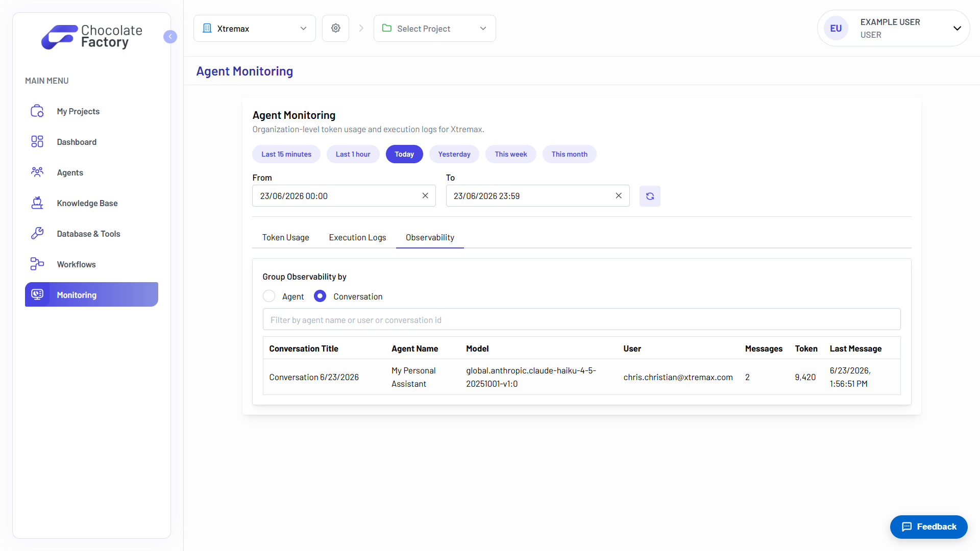Clear the To date field
The image size is (980, 551).
(619, 196)
